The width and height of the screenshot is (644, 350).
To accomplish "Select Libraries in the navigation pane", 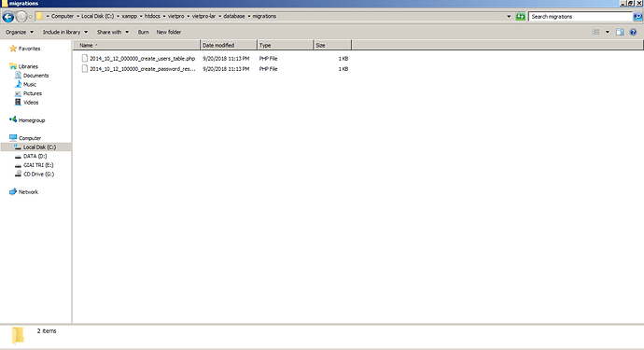I will (28, 66).
